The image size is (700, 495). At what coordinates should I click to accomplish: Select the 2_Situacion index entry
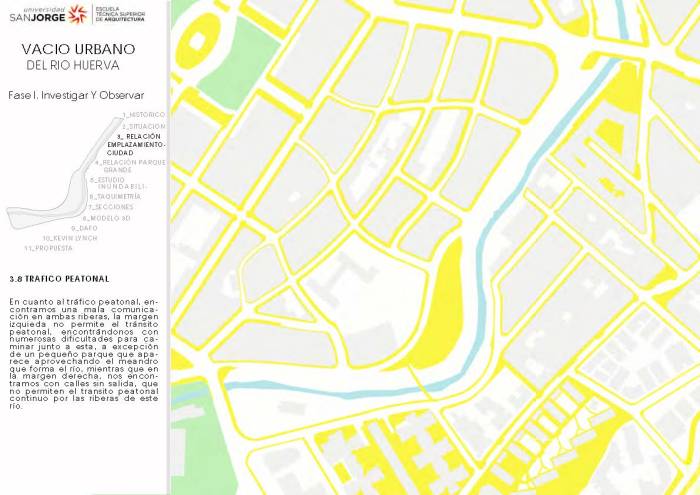click(x=144, y=126)
